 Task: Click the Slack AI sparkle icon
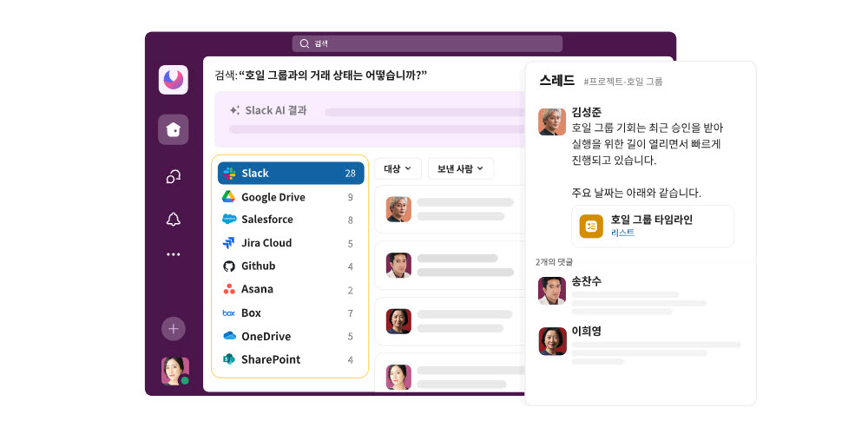(x=234, y=110)
